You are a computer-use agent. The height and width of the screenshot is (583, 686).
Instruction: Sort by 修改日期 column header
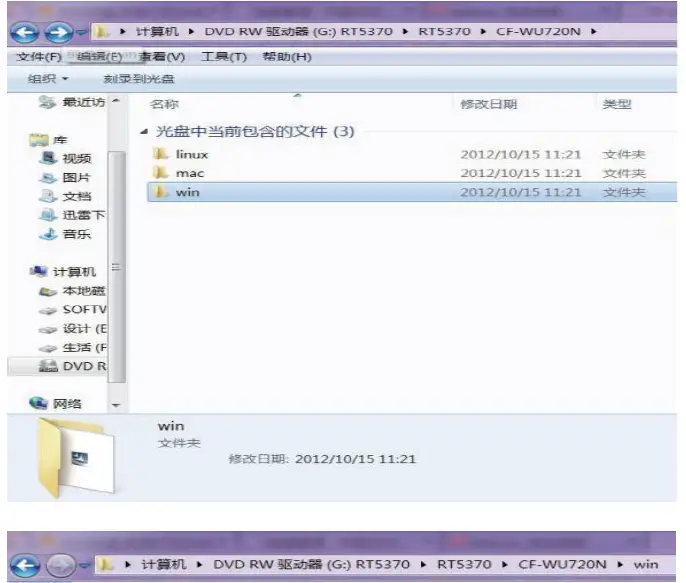coord(489,104)
